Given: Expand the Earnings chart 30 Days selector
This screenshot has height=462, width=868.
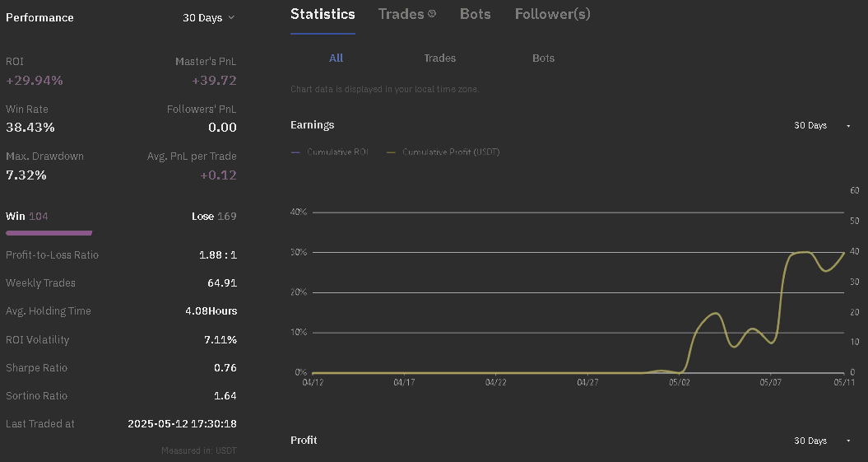Looking at the screenshot, I should 821,125.
